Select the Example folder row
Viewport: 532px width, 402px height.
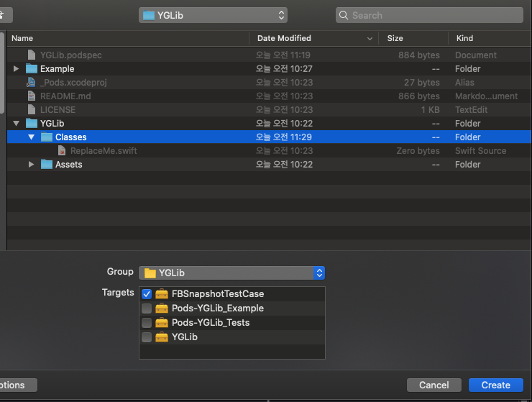click(x=269, y=68)
